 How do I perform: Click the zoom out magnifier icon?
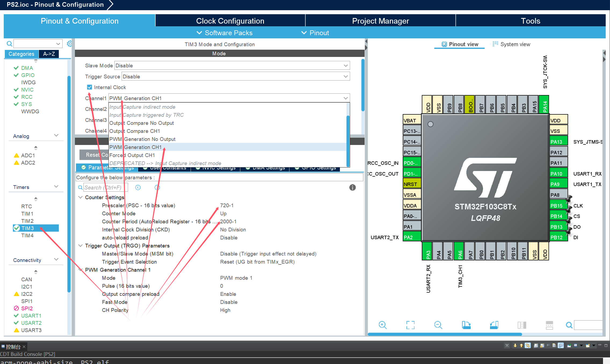pos(438,325)
